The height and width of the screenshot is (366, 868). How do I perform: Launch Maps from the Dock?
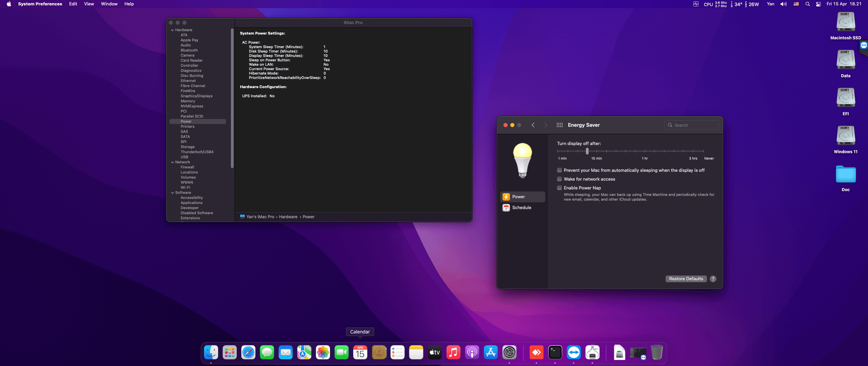pyautogui.click(x=304, y=352)
